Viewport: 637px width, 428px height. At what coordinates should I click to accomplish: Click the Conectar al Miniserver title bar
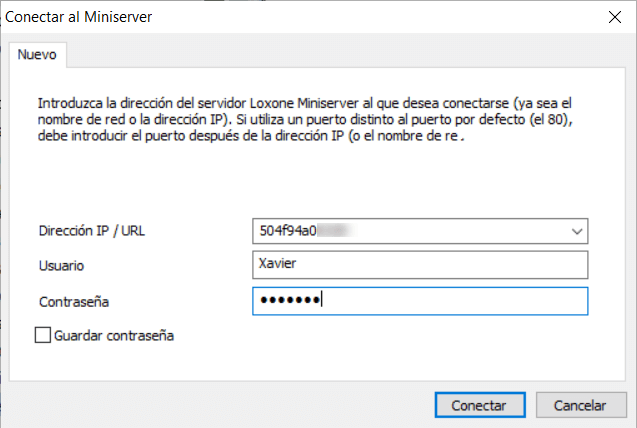300,17
